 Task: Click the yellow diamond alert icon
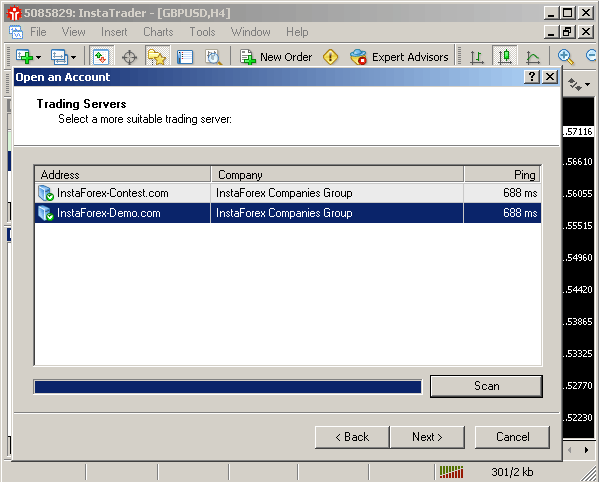pyautogui.click(x=330, y=57)
